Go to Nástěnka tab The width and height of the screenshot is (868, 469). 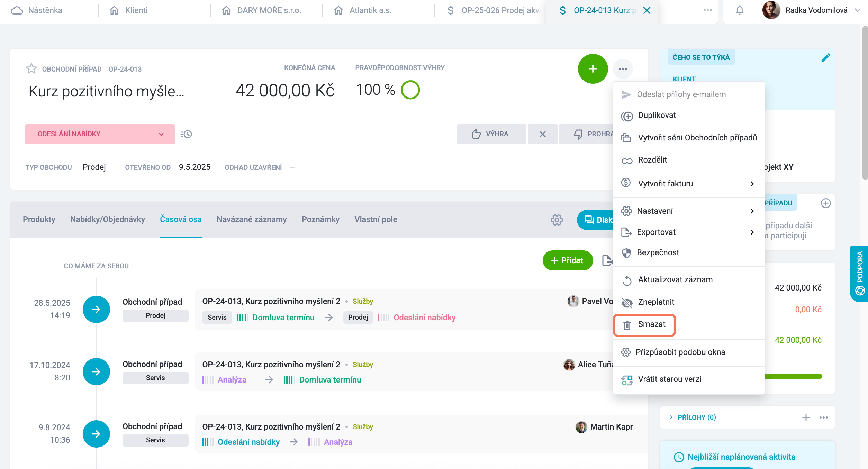(x=37, y=10)
